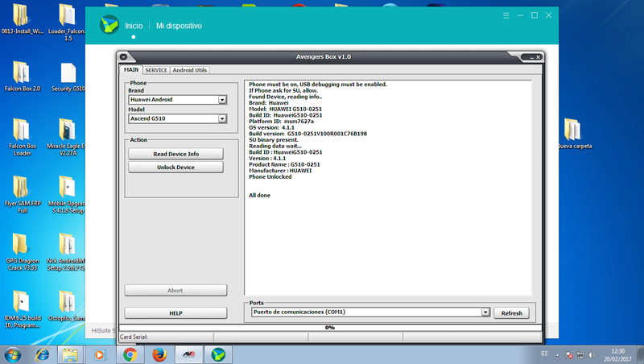Open the IDM 6.25 build 10 folder
Image resolution: width=644 pixels, height=364 pixels.
click(23, 309)
